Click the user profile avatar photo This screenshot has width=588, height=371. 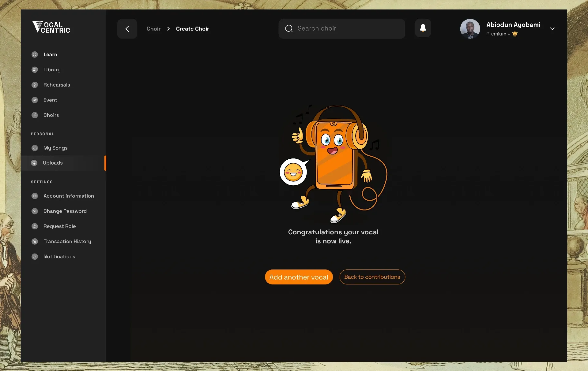pos(470,29)
